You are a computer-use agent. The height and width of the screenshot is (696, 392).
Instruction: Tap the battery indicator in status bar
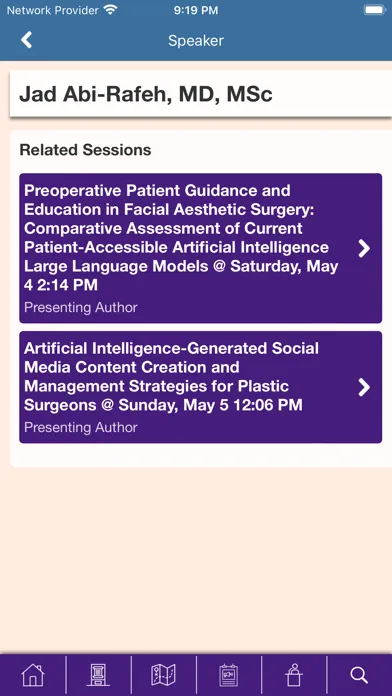(x=375, y=10)
